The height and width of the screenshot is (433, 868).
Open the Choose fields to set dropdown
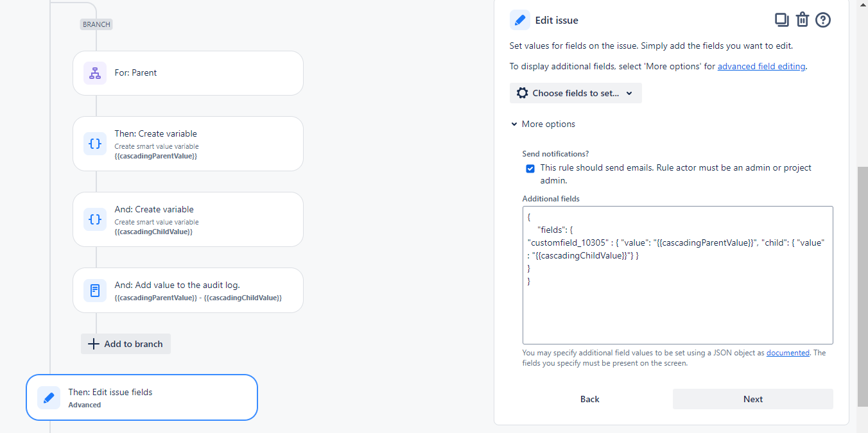tap(575, 92)
